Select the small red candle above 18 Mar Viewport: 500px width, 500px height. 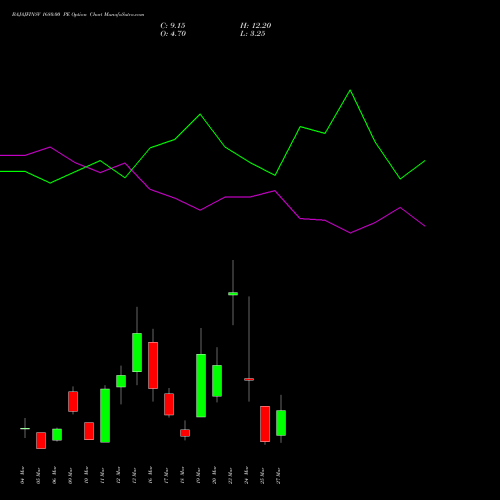(x=185, y=433)
